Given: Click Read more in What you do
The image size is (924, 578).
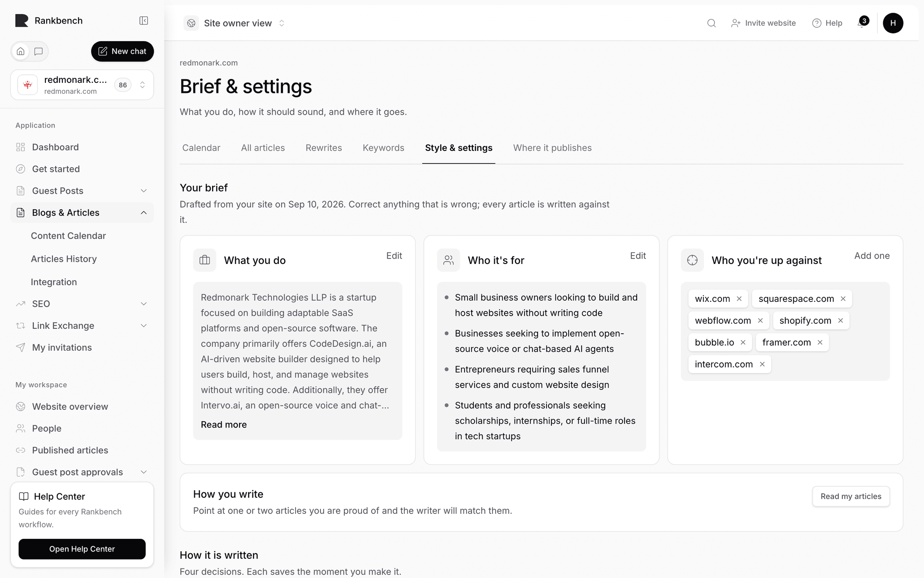Looking at the screenshot, I should tap(224, 425).
